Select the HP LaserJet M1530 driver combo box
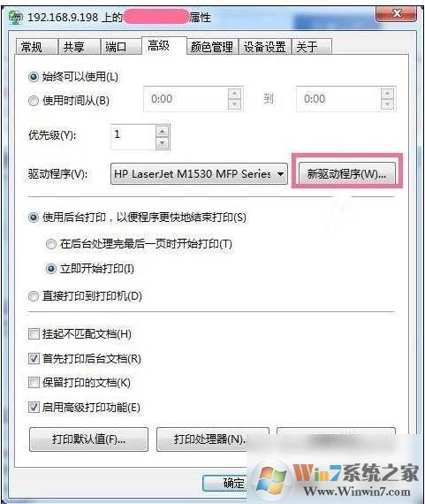 [199, 174]
